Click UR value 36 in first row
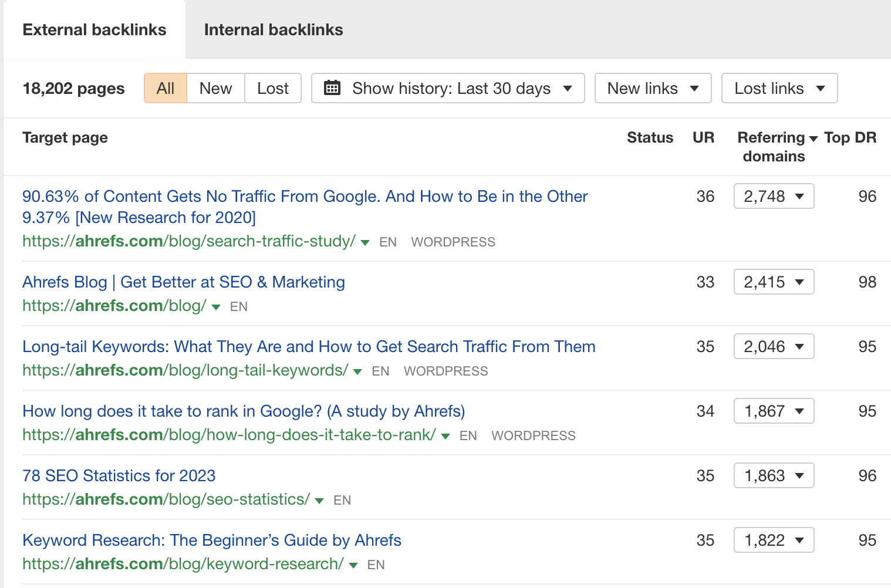Image resolution: width=891 pixels, height=588 pixels. tap(706, 197)
